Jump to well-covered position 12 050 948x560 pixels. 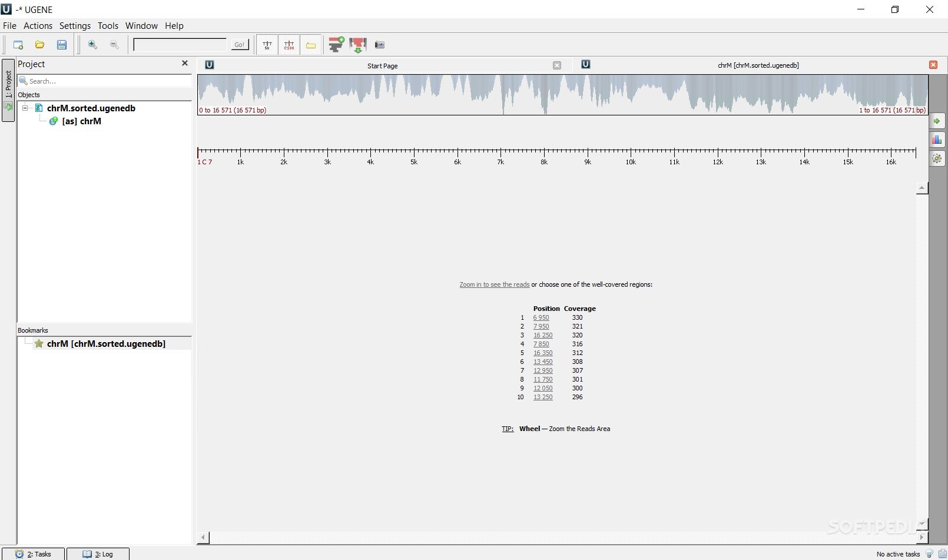pos(543,388)
